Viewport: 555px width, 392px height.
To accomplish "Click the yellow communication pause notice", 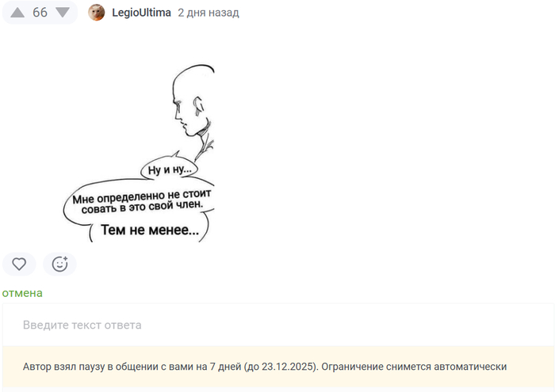I will coord(278,367).
